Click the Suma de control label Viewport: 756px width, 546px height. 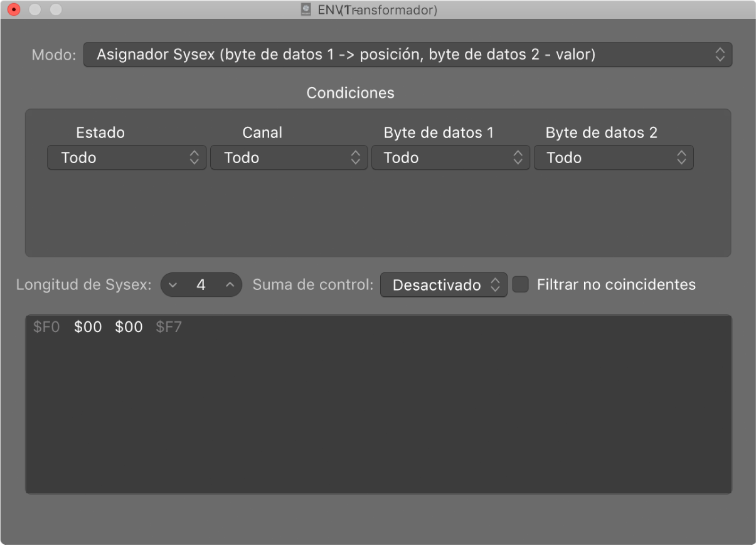[x=313, y=285]
